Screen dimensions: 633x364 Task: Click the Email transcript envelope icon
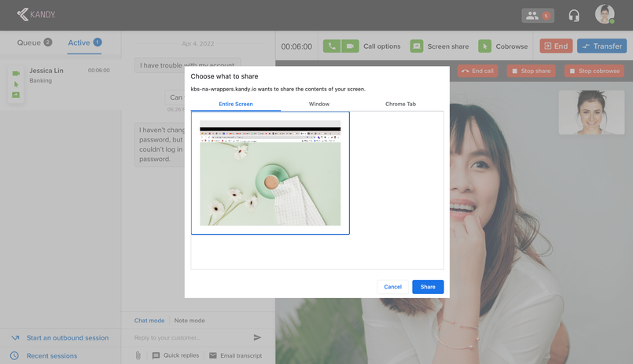[x=213, y=355]
